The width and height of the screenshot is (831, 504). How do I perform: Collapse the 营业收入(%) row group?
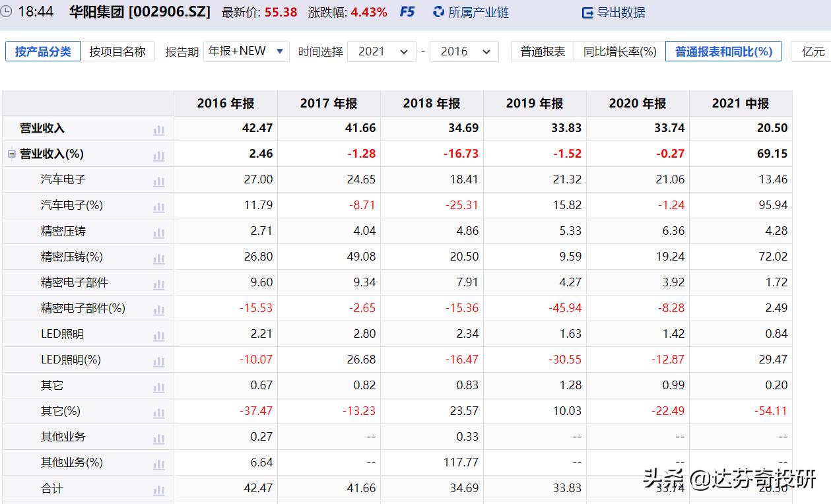pos(11,153)
